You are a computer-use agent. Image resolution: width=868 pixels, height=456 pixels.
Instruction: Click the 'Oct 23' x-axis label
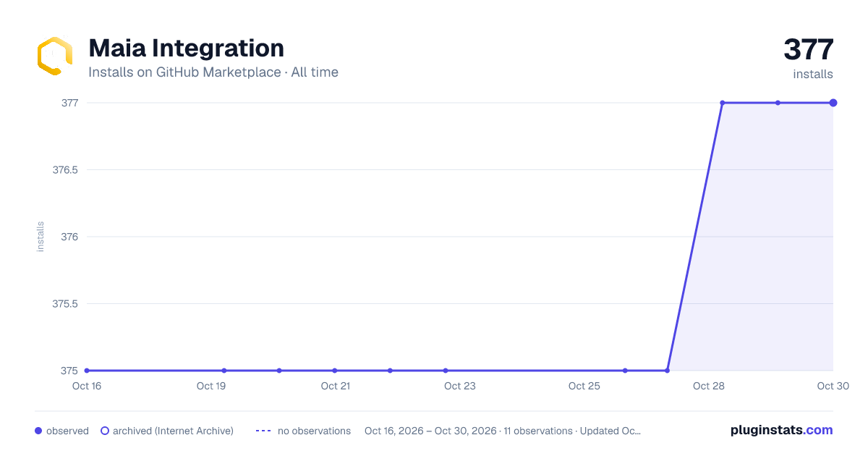click(x=460, y=386)
